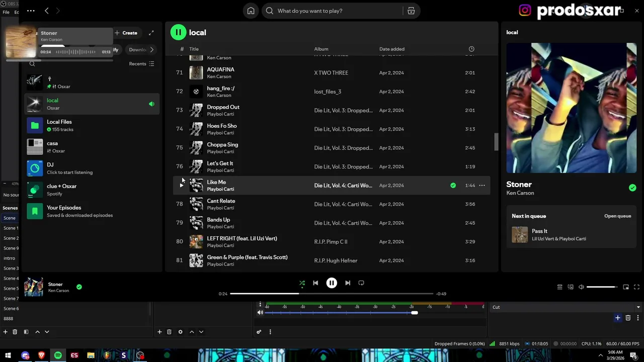644x362 pixels.
Task: Toggle shuffle in Spotify player
Action: click(x=302, y=283)
